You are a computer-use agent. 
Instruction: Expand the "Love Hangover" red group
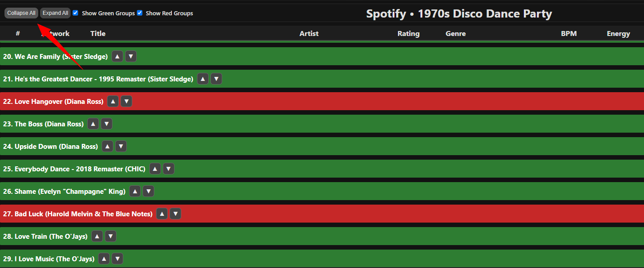coord(52,101)
